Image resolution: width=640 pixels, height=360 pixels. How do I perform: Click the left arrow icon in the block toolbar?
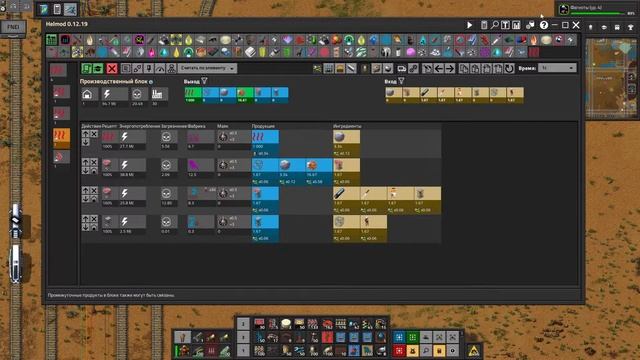point(438,68)
